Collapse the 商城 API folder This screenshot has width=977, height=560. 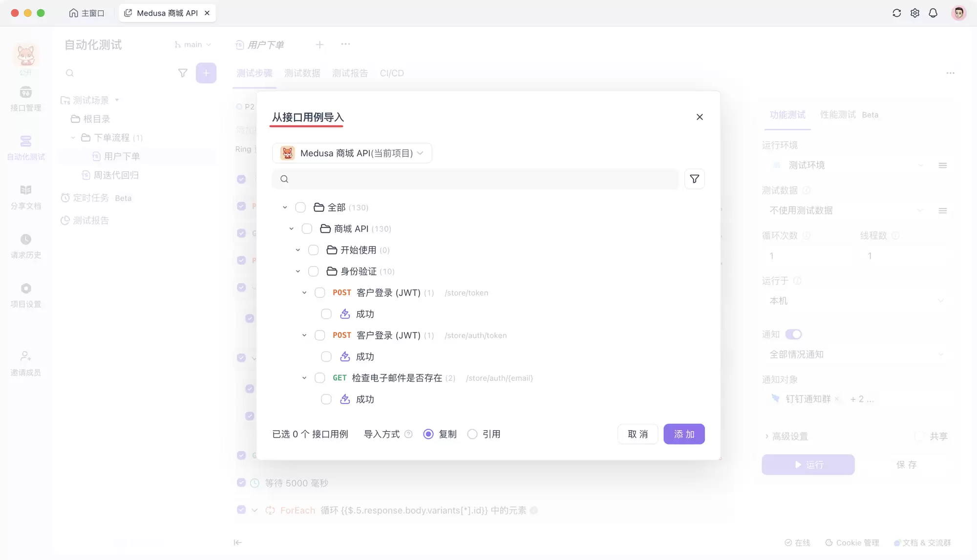coord(291,229)
